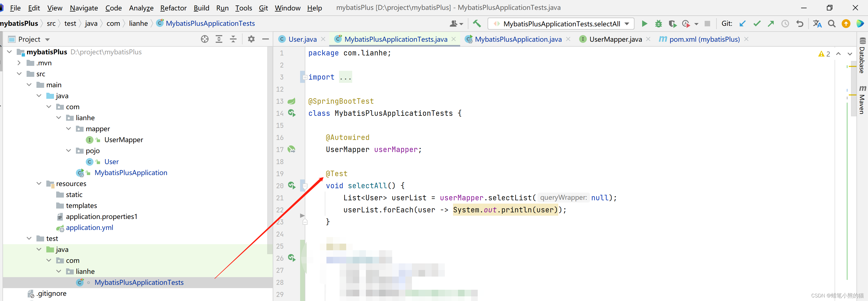Commit changes with the green checkmark
The height and width of the screenshot is (301, 868).
(757, 24)
